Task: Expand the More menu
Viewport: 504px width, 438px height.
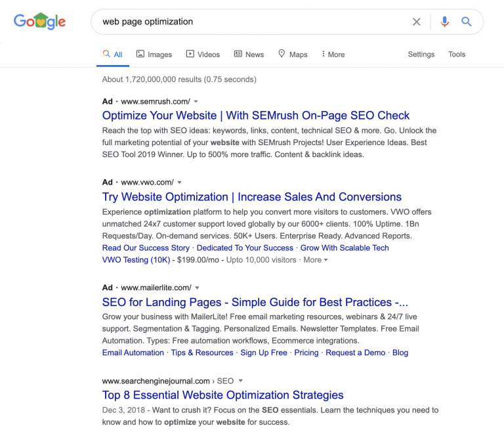Action: pos(333,55)
